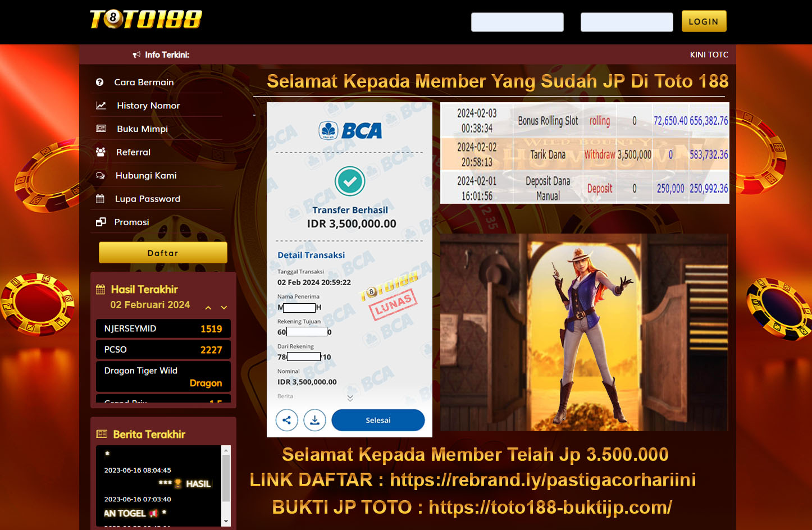This screenshot has height=530, width=812.
Task: Click the Berita Terakhir scrollbar down arrow
Action: [226, 522]
